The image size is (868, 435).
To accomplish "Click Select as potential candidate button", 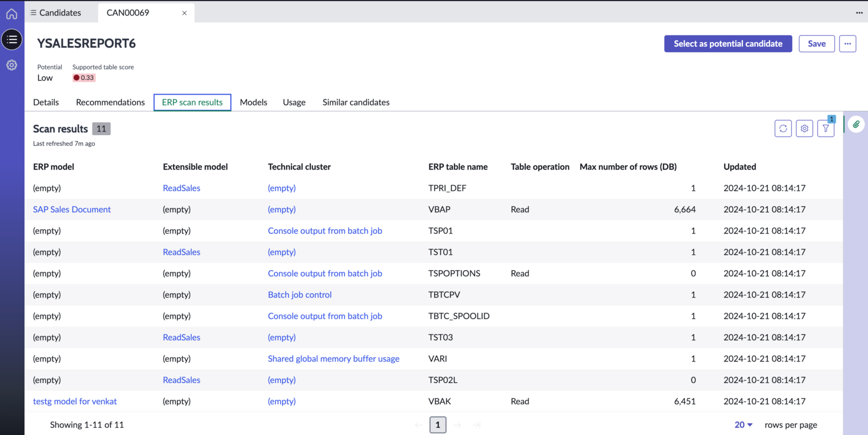I will [728, 43].
